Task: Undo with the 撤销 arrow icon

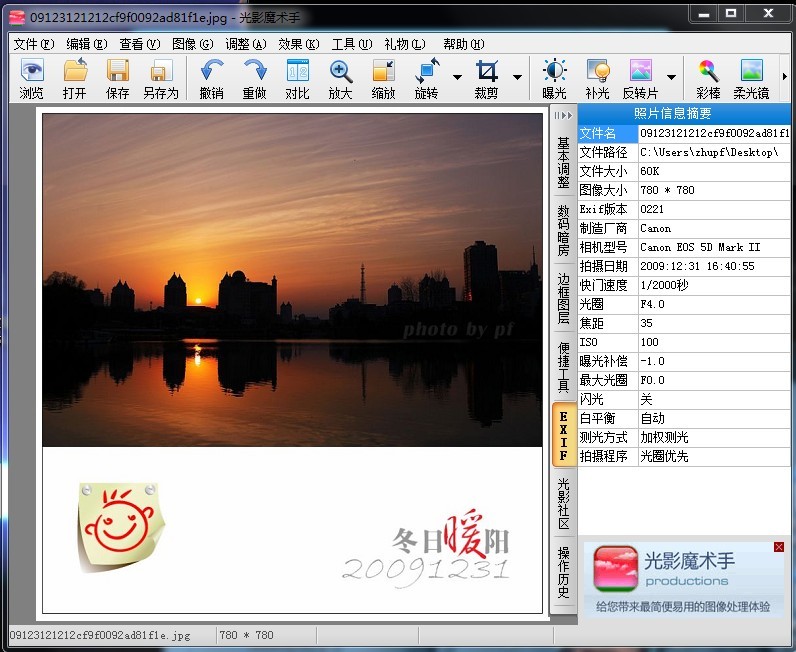Action: tap(211, 70)
